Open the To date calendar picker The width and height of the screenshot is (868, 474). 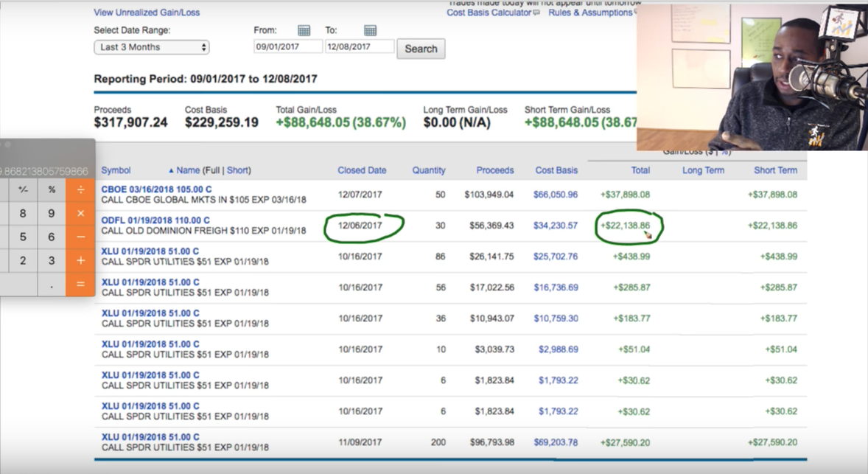pyautogui.click(x=371, y=30)
